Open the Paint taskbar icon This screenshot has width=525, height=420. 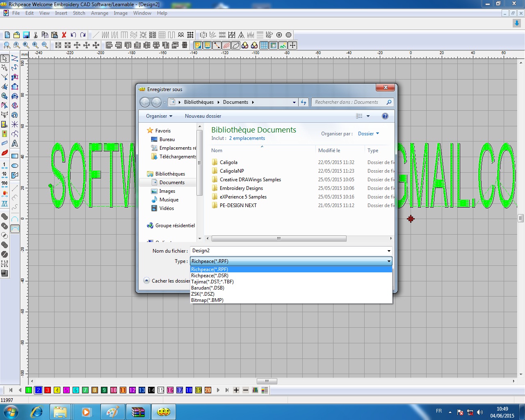[112, 412]
